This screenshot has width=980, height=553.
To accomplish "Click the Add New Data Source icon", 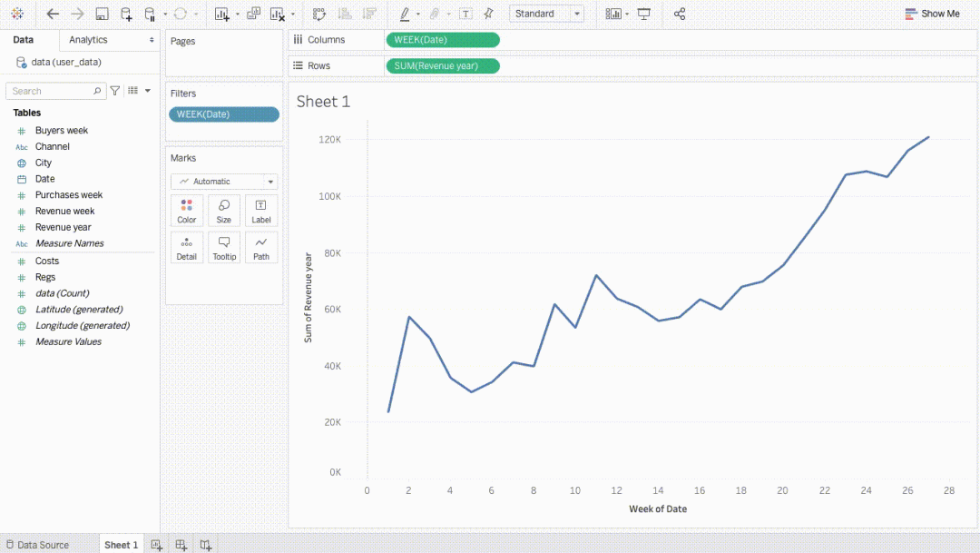I will click(x=126, y=14).
